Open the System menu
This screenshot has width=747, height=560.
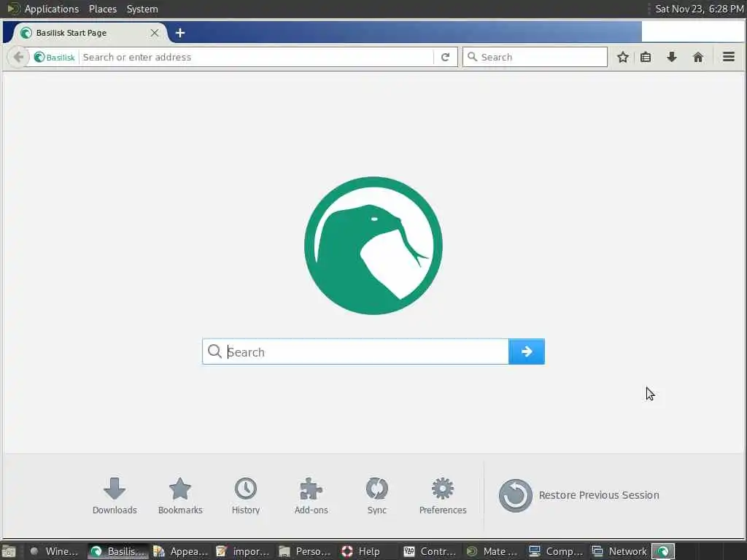coord(142,9)
